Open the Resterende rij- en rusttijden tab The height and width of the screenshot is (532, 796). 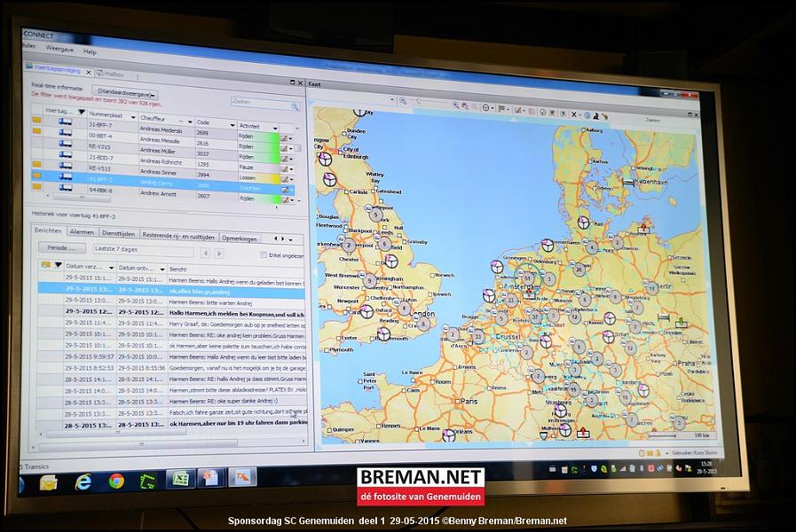[x=178, y=236]
